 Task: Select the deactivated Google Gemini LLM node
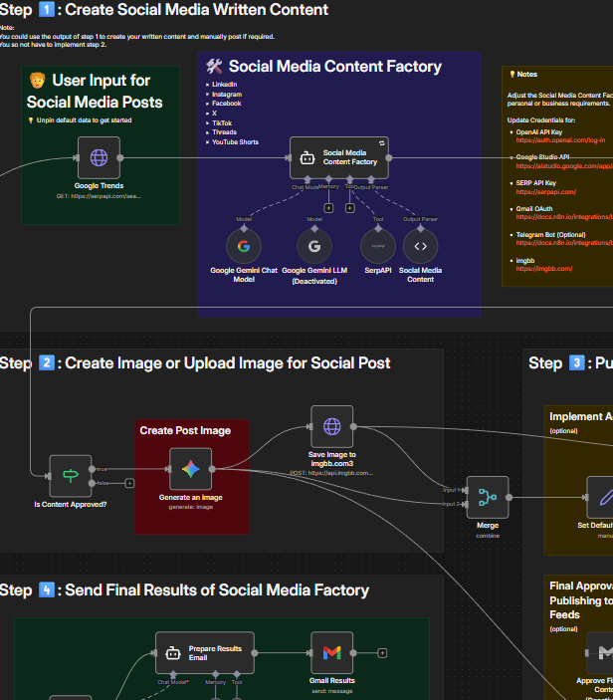tap(314, 245)
